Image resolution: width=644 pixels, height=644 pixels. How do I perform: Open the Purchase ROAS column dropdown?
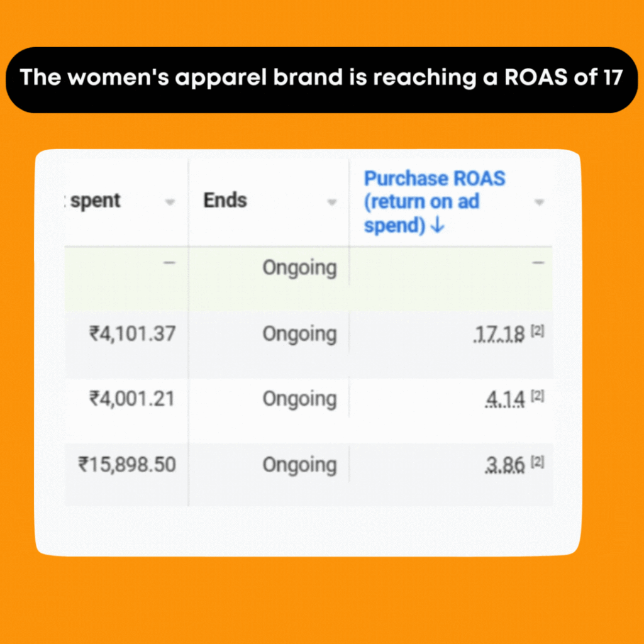click(x=539, y=203)
